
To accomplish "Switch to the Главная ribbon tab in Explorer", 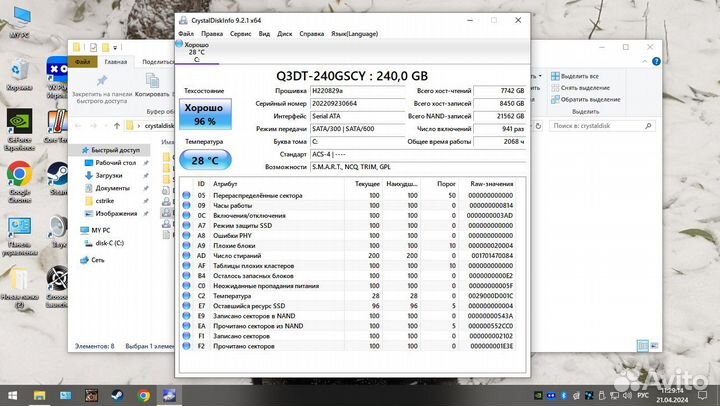I will click(x=115, y=62).
